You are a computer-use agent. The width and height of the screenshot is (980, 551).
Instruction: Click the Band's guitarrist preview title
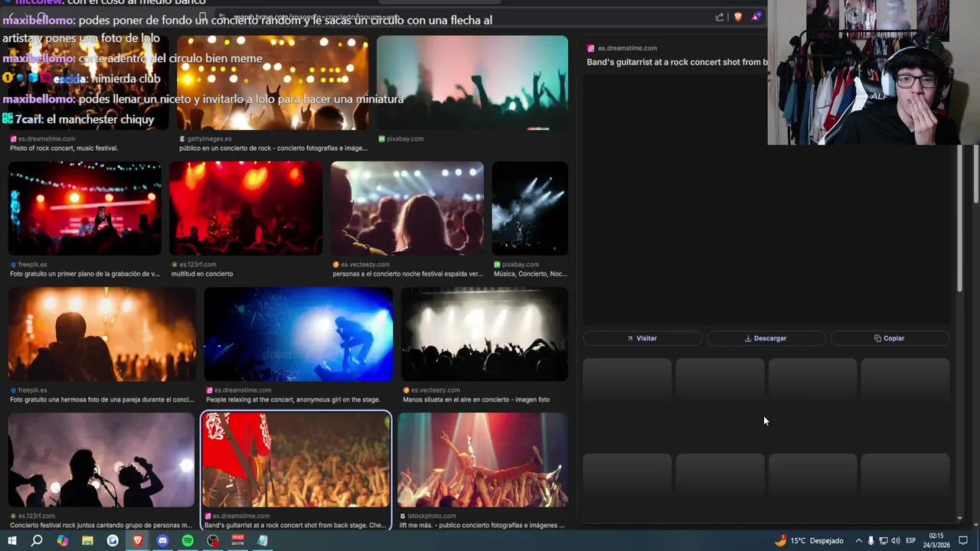tap(677, 62)
